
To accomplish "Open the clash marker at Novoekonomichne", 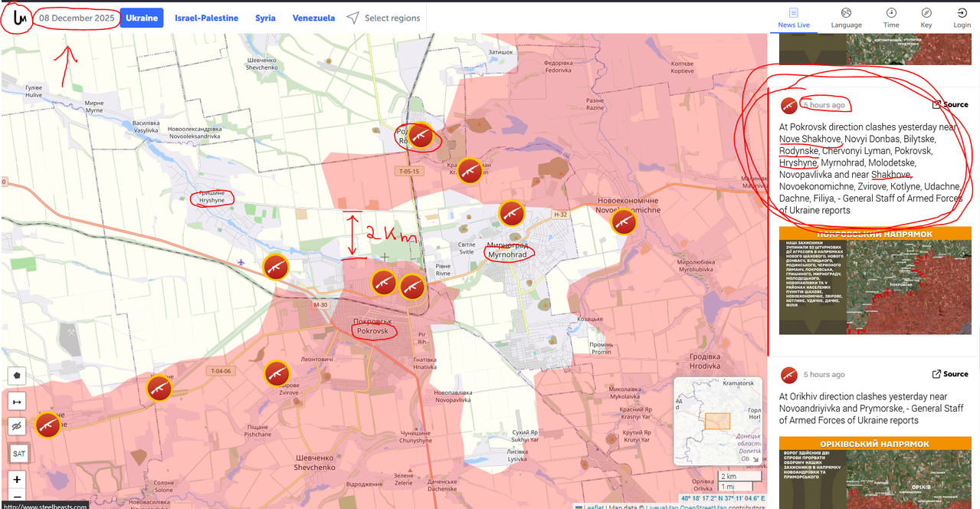I will pos(624,222).
